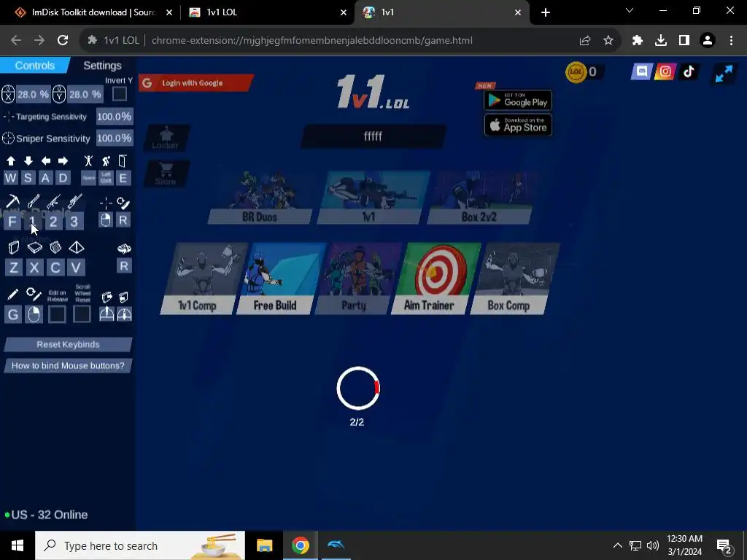Rebind the R reload key
Viewport: 747px width, 560px height.
123,220
